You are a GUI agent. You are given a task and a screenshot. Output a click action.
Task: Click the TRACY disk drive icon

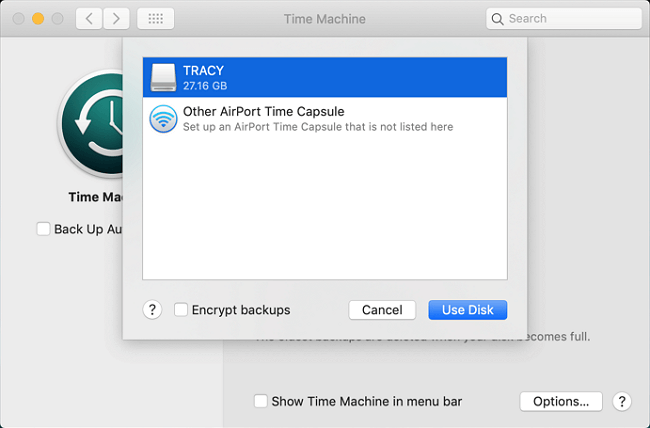[x=163, y=77]
